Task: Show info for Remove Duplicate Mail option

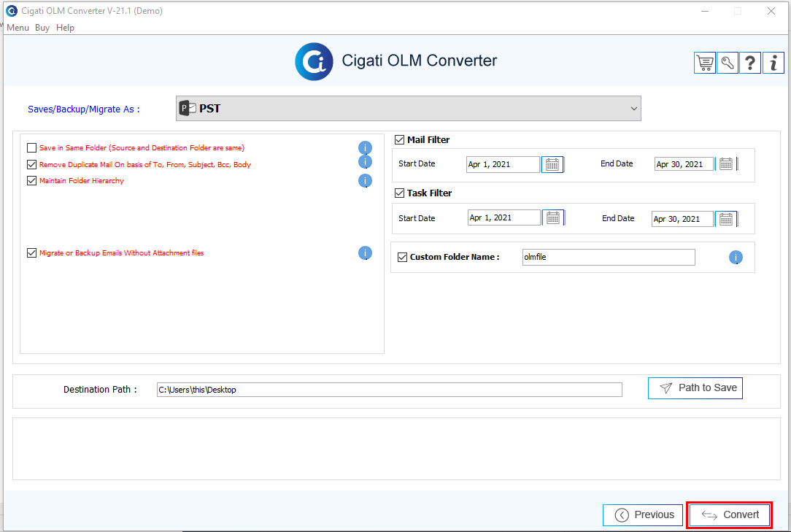Action: [x=366, y=161]
